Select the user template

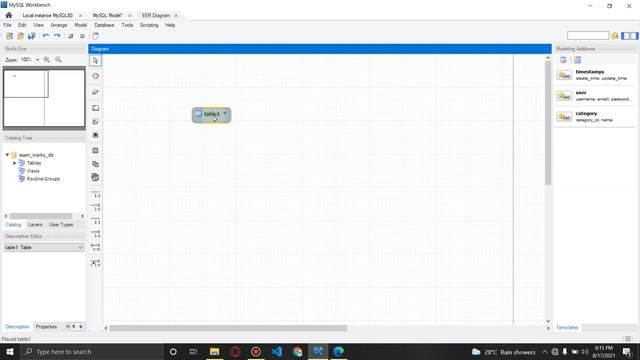point(594,96)
